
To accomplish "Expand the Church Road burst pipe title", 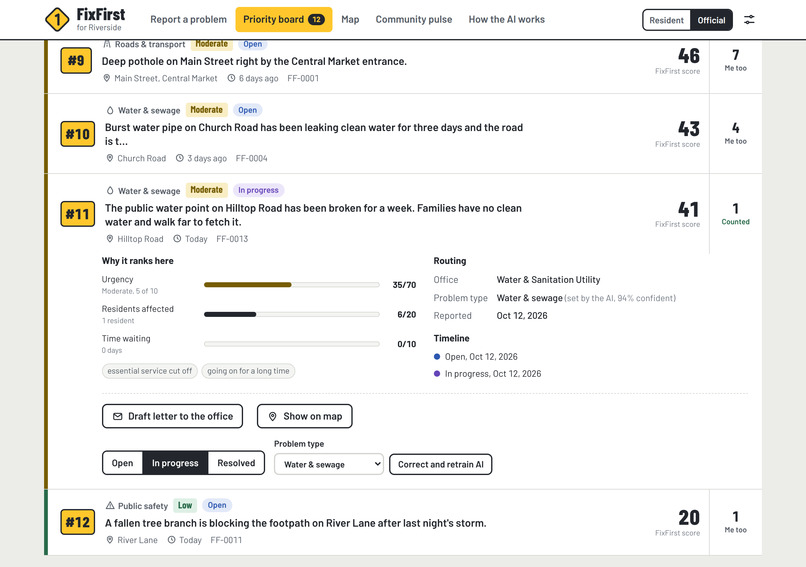I will pos(314,134).
